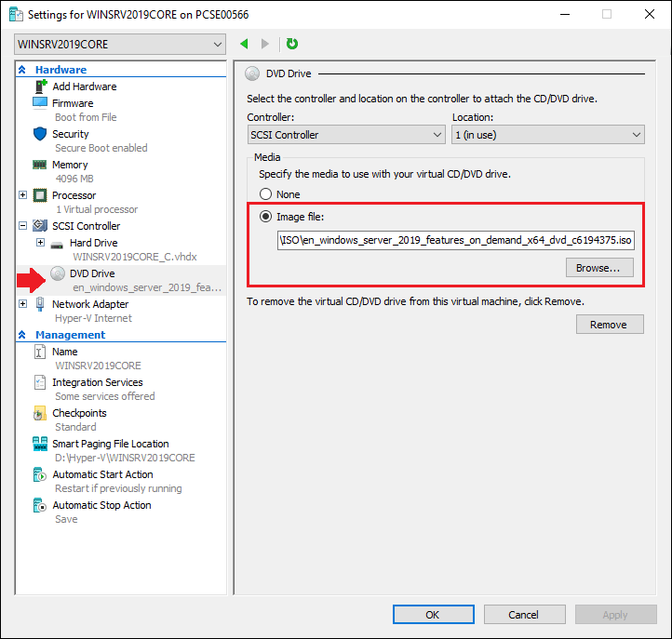The image size is (672, 639).
Task: Close the settings window
Action: pos(650,14)
